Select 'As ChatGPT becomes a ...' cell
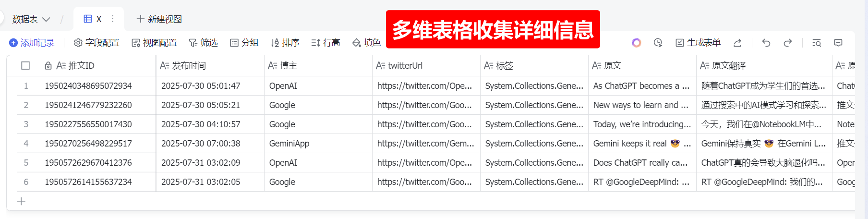This screenshot has height=219, width=868. [x=642, y=86]
